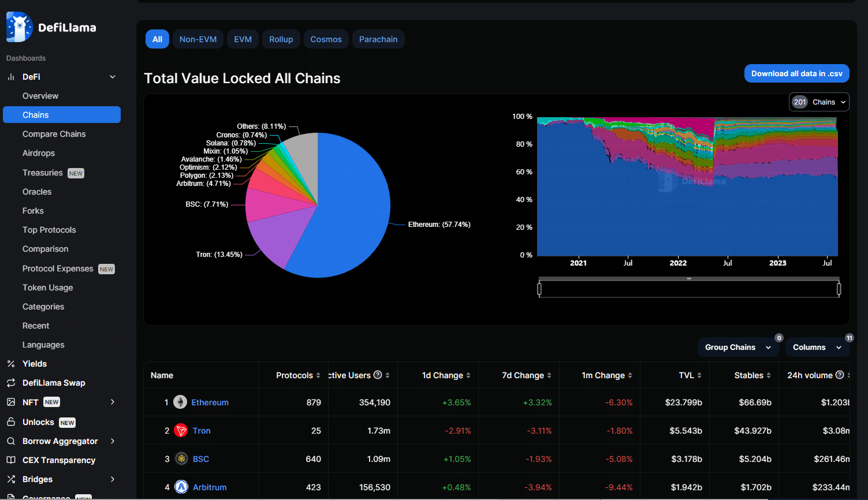Sort table by 1m Change arrows
868x500 pixels.
[630, 375]
